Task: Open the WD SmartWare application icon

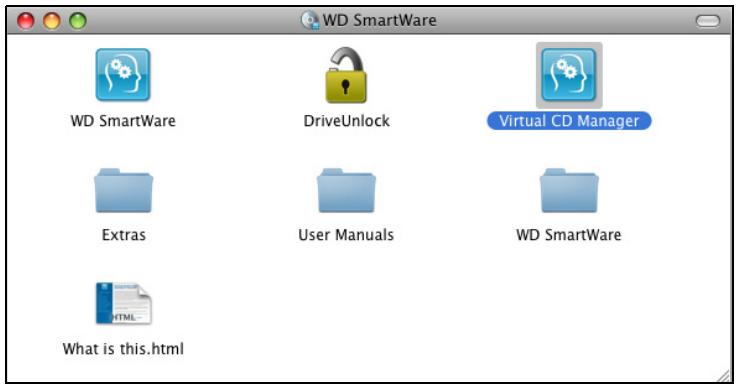Action: (123, 75)
